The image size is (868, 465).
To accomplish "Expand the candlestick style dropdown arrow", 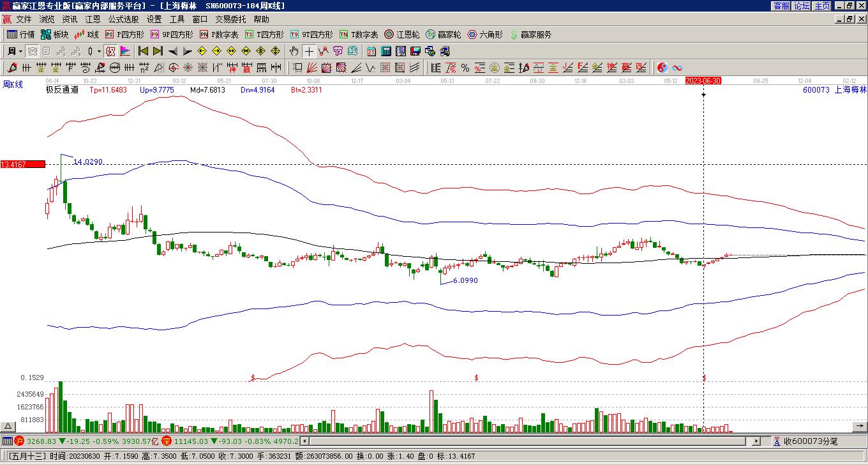I will click(98, 51).
